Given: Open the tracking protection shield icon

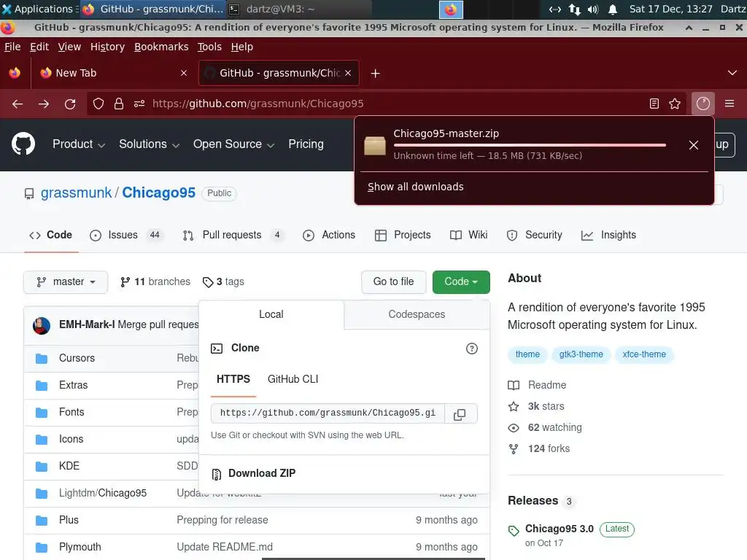Looking at the screenshot, I should click(98, 104).
